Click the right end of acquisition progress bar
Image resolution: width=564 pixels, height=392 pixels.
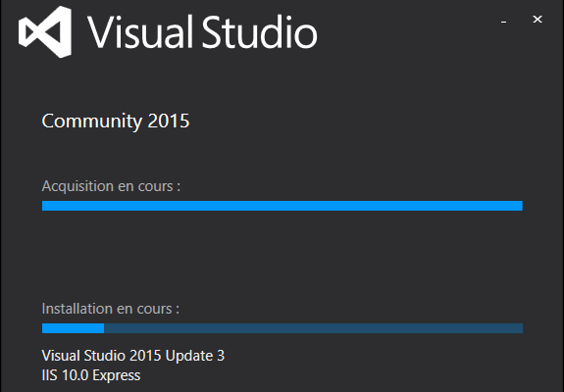(518, 206)
